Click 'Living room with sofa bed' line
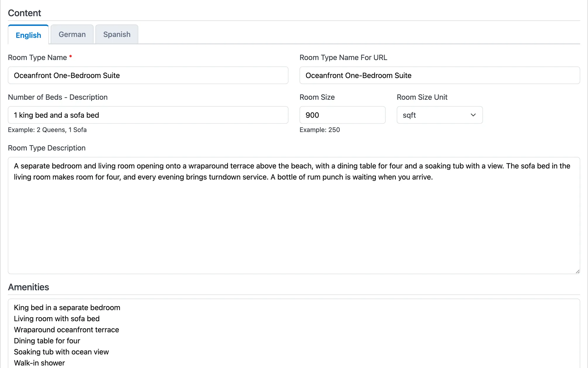Viewport: 588px width, 368px height. [x=57, y=319]
